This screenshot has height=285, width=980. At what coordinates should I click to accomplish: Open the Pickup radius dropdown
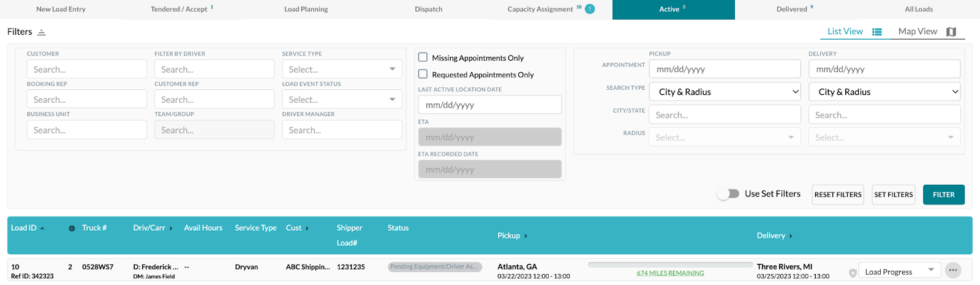(x=725, y=138)
